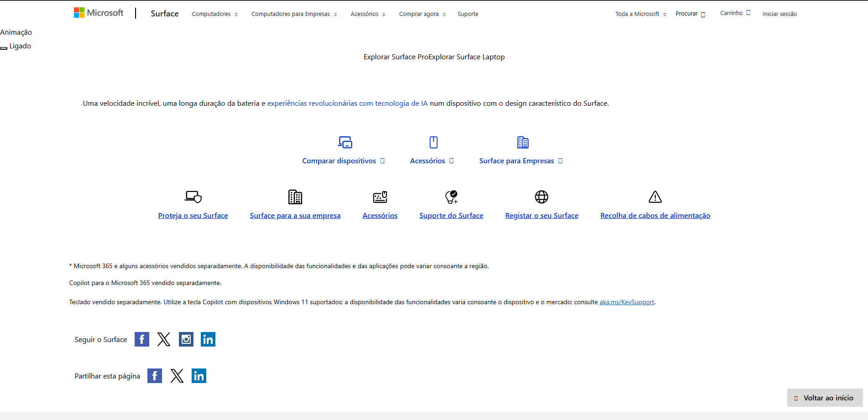Click the Suporte do Surface lightbulb icon
Image resolution: width=868 pixels, height=420 pixels.
tap(451, 197)
